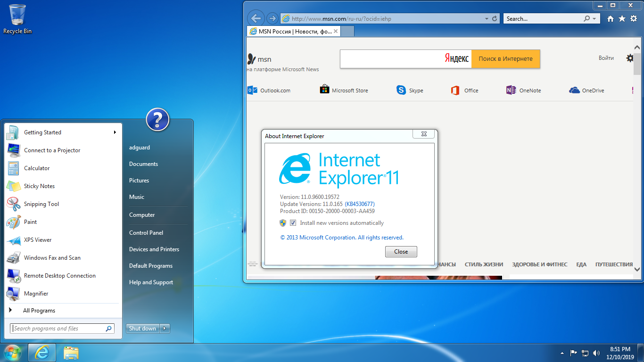
Task: Toggle Install new versions automatically checkbox
Action: tap(293, 223)
